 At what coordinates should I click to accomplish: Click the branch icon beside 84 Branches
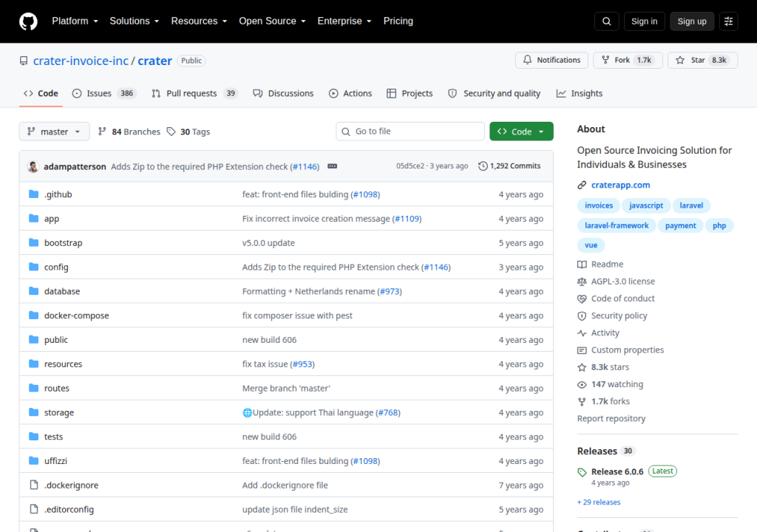pos(102,132)
